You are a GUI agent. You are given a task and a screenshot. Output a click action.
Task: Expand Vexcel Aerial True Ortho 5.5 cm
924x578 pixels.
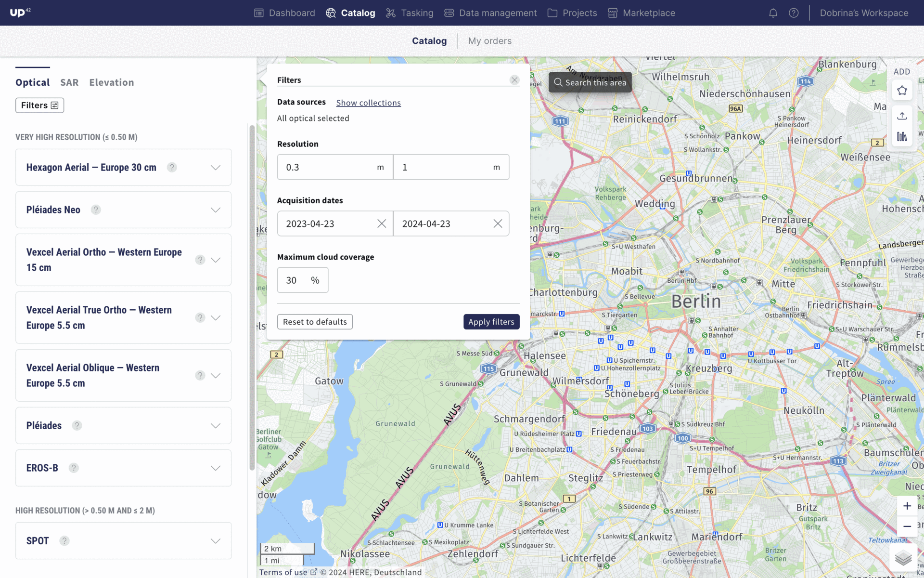(x=216, y=317)
